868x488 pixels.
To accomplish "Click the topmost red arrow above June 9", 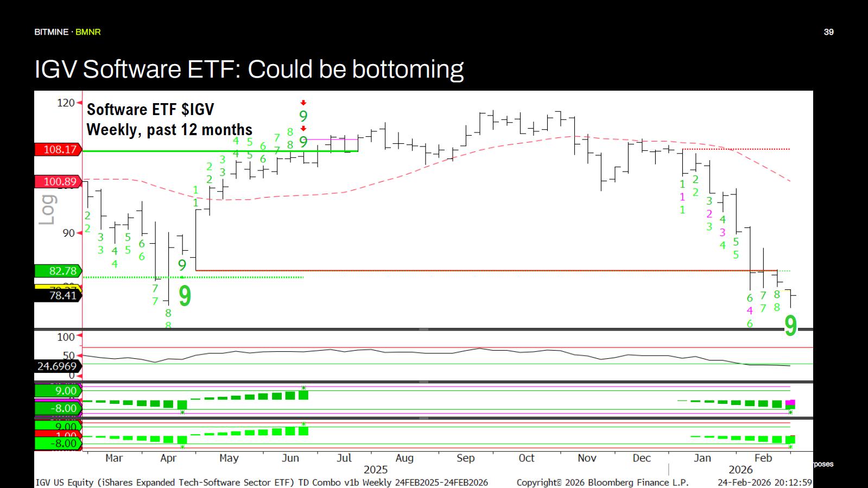I will pos(303,103).
